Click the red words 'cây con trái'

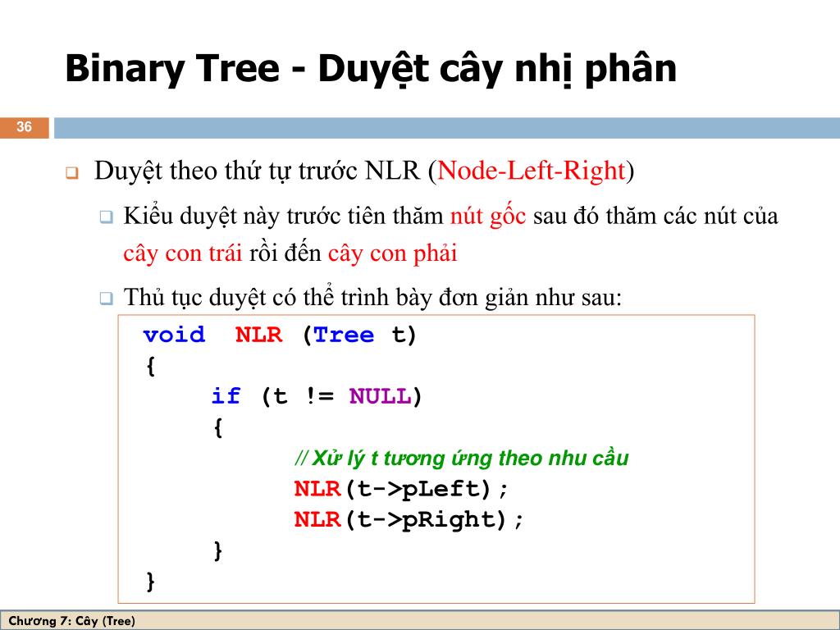pyautogui.click(x=183, y=253)
